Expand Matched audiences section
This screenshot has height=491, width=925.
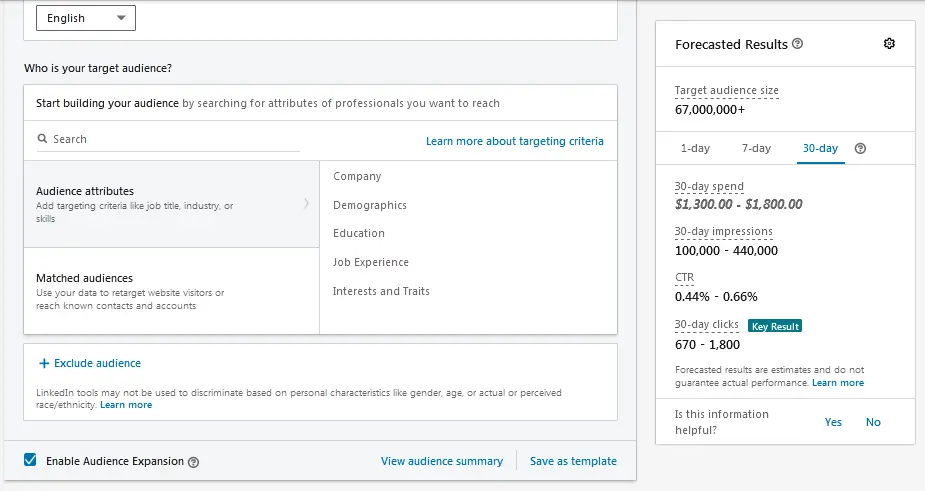pos(170,291)
